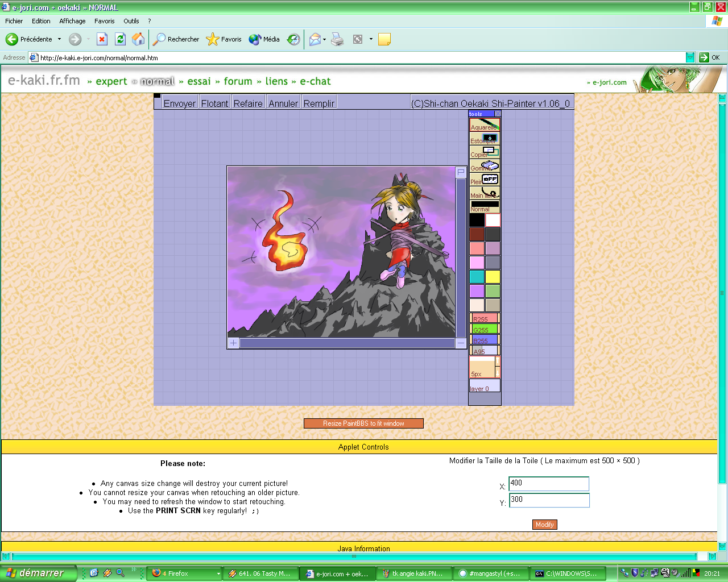Open the expert page link

tap(111, 81)
